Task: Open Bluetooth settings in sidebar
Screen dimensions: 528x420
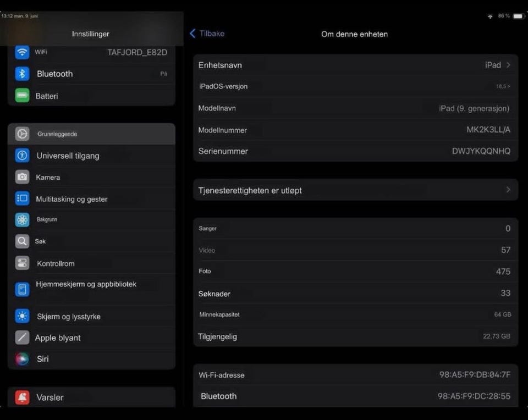Action: coord(92,74)
